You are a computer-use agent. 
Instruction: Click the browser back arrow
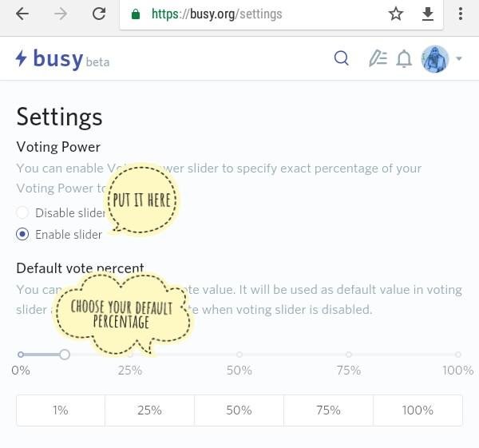(x=22, y=14)
